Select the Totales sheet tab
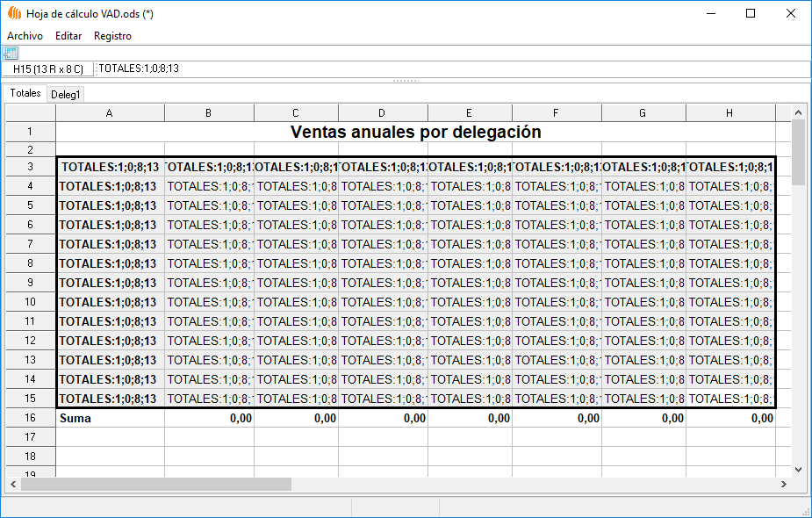 tap(25, 93)
